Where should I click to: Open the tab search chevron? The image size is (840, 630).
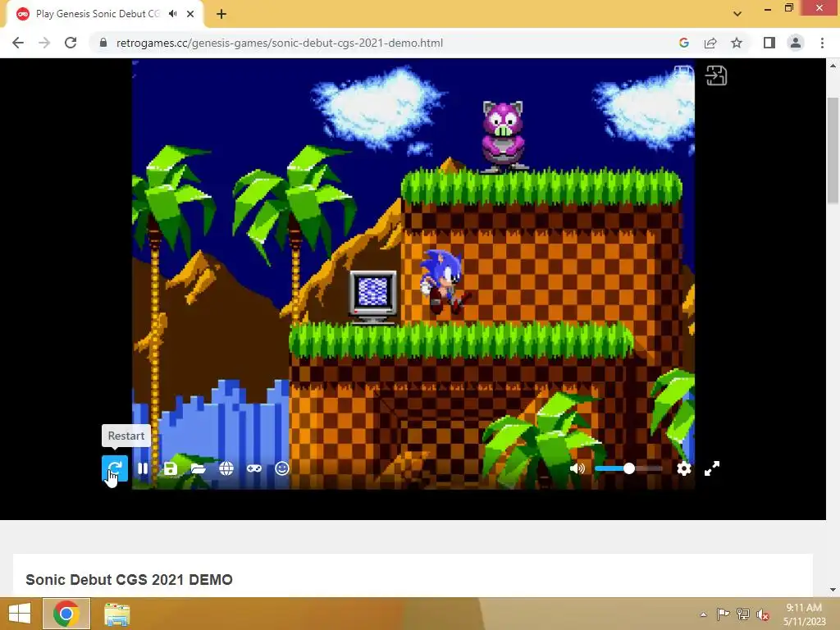(737, 14)
